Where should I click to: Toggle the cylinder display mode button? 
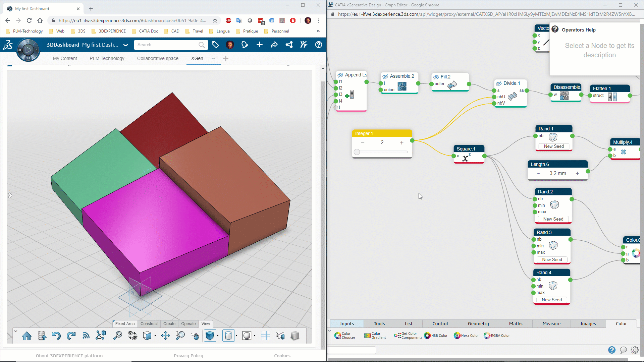point(228,336)
